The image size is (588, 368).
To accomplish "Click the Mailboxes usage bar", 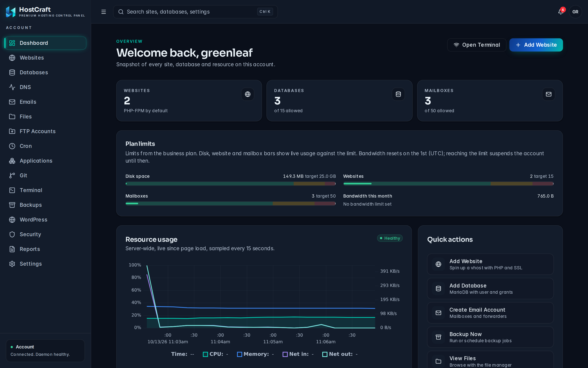I will (x=231, y=204).
